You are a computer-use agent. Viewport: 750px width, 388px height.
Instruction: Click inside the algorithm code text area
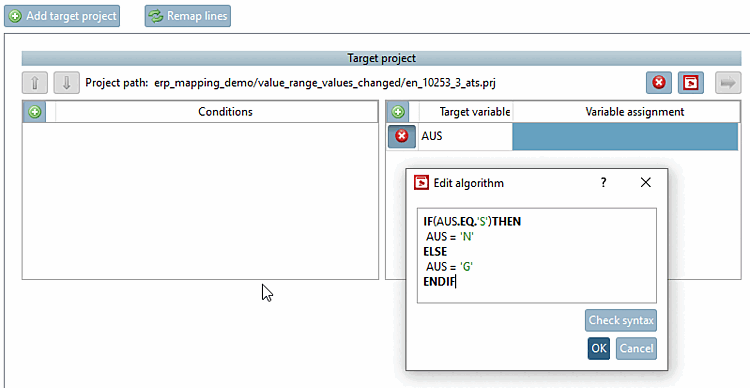537,255
